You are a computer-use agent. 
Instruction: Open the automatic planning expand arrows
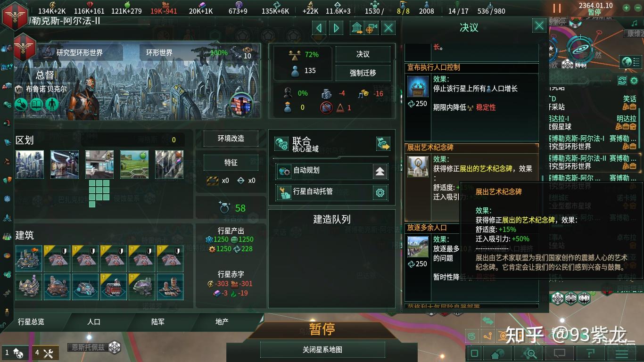click(x=380, y=172)
